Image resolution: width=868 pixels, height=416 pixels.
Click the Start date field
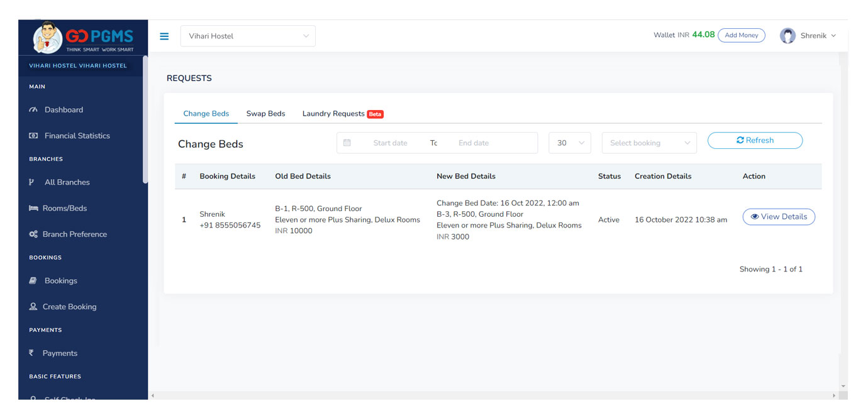pos(390,143)
